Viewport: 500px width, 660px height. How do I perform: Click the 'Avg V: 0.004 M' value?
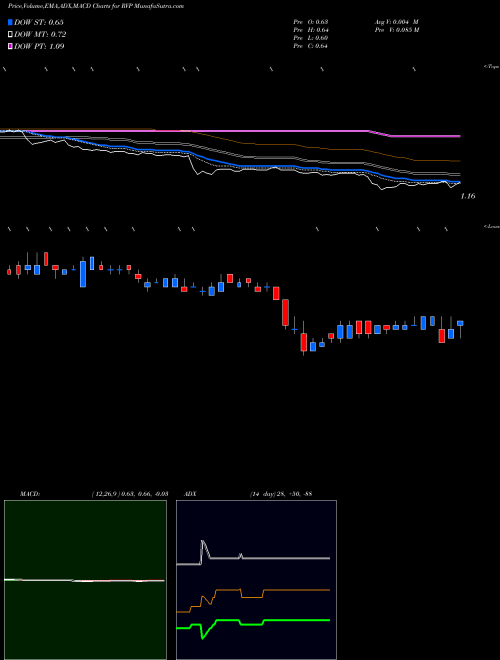tap(396, 22)
